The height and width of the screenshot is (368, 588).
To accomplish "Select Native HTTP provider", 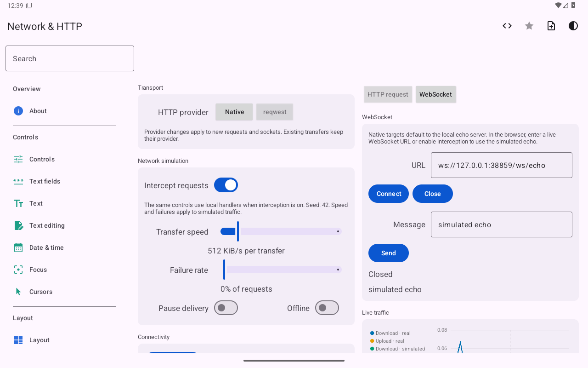I will click(x=234, y=112).
